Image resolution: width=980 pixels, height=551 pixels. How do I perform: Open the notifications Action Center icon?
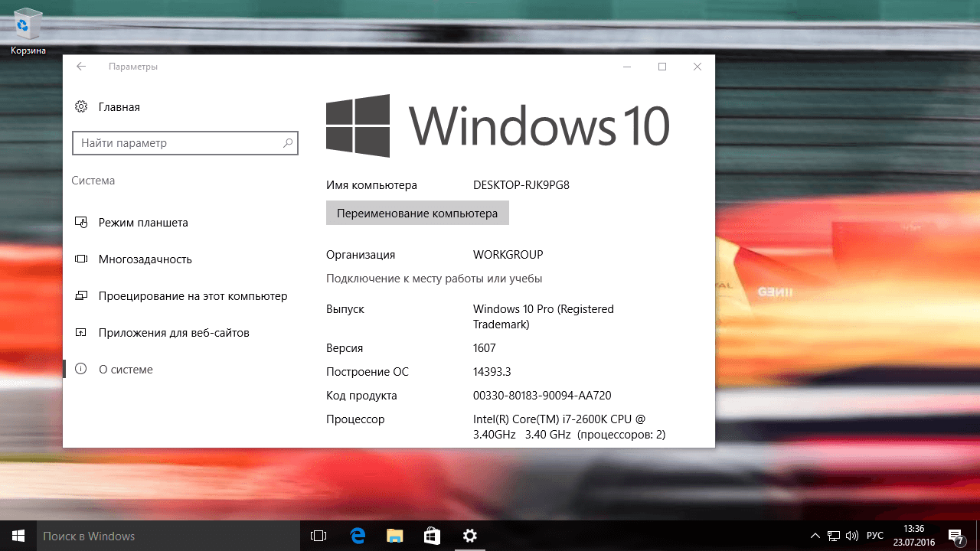956,536
